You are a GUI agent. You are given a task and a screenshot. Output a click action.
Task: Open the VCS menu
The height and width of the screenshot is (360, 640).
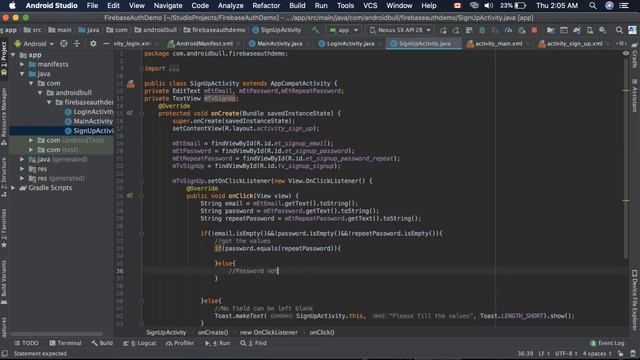(x=370, y=6)
